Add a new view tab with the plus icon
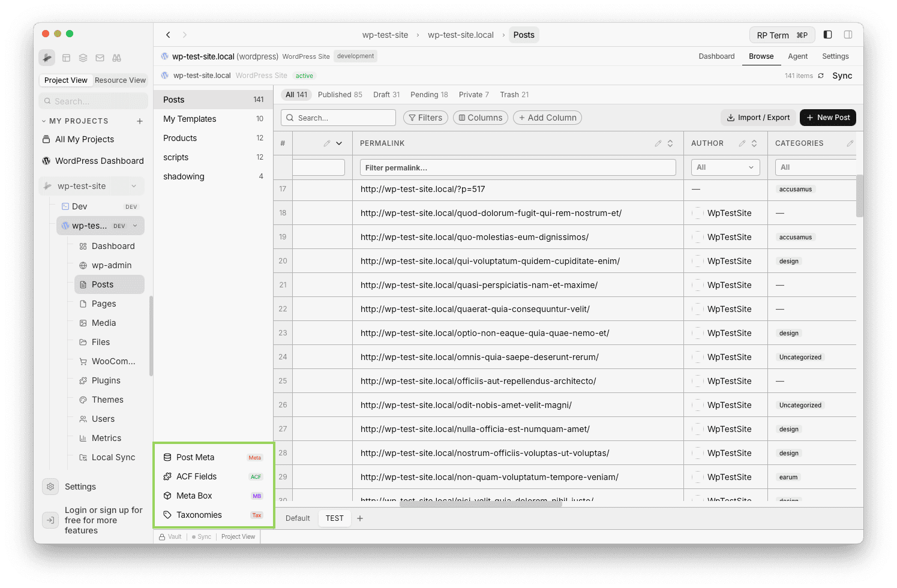This screenshot has height=588, width=897. (360, 518)
